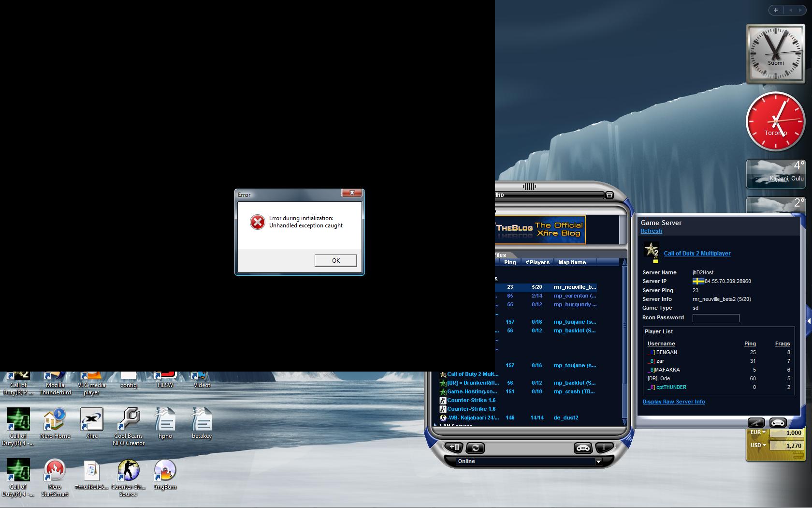Select the #muhkulek... file on the desktop

pos(91,475)
